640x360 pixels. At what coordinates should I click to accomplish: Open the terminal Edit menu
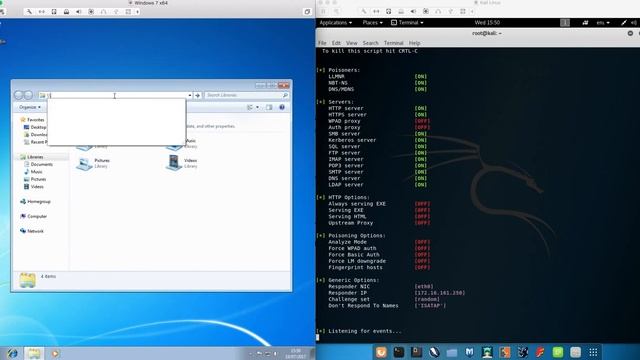pyautogui.click(x=336, y=43)
